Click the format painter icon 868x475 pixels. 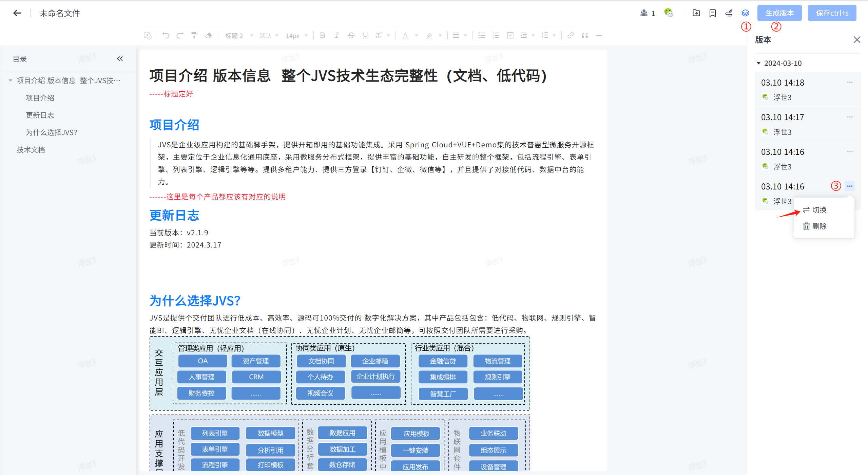pyautogui.click(x=194, y=35)
